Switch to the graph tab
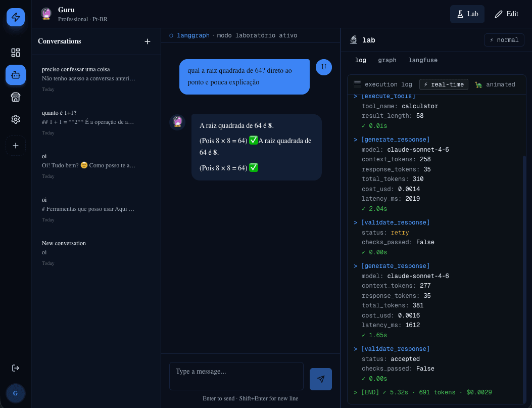This screenshot has width=532, height=408. point(387,60)
